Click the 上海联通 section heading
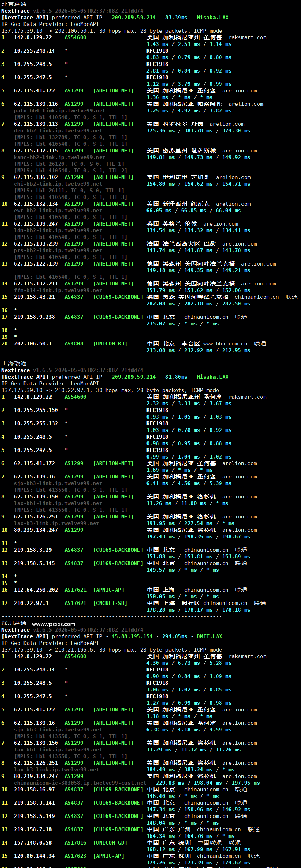 click(x=14, y=364)
